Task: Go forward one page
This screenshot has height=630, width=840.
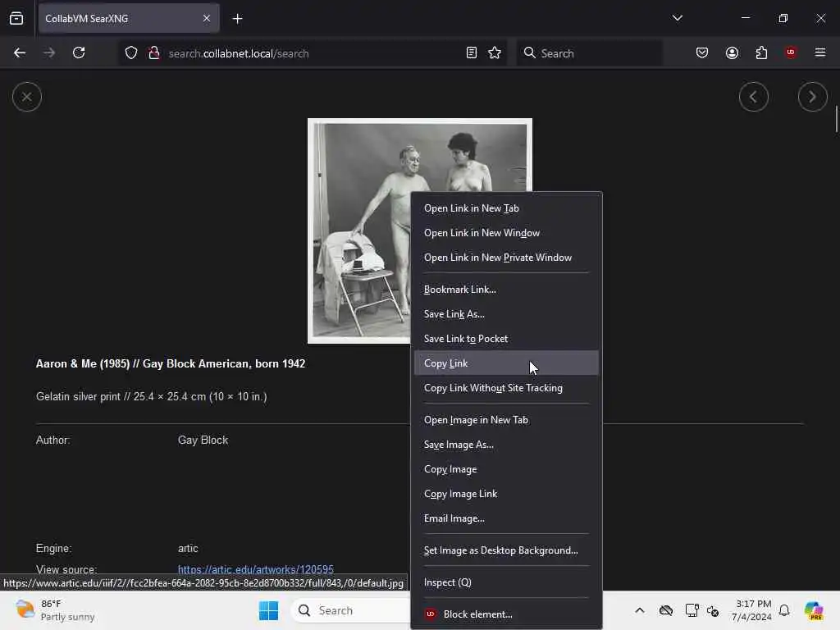Action: (49, 53)
